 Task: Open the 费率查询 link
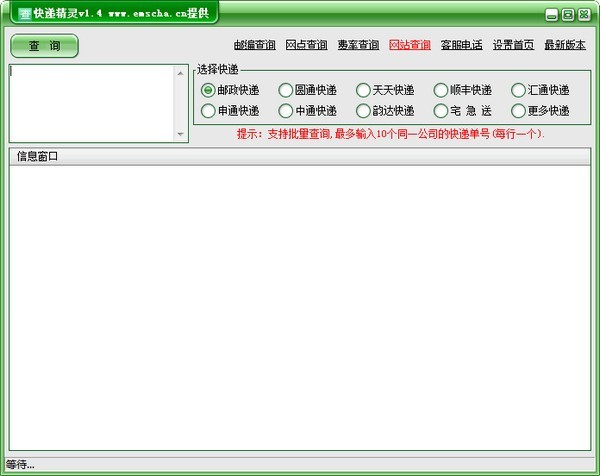pyautogui.click(x=358, y=45)
